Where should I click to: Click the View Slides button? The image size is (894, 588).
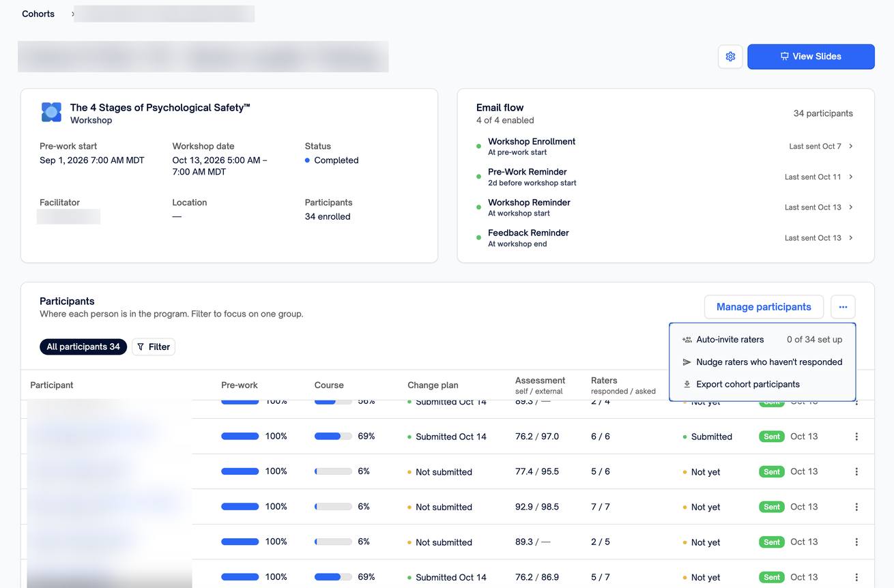[x=811, y=57]
